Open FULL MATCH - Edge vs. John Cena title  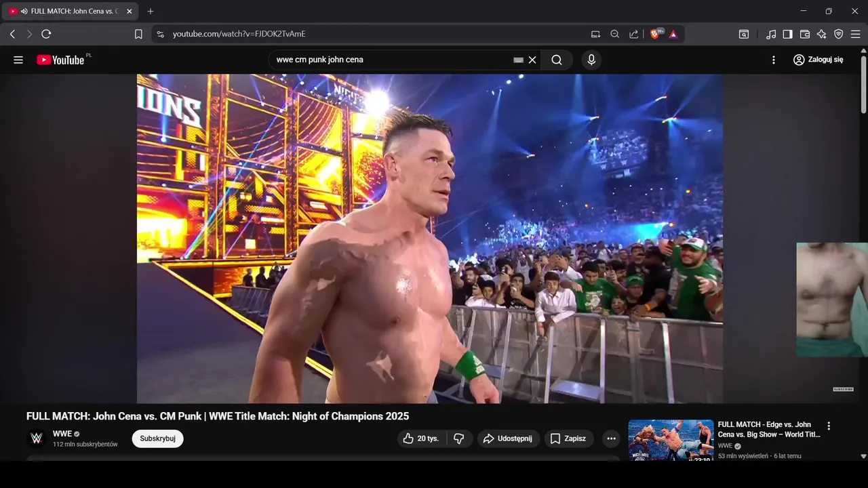point(769,430)
